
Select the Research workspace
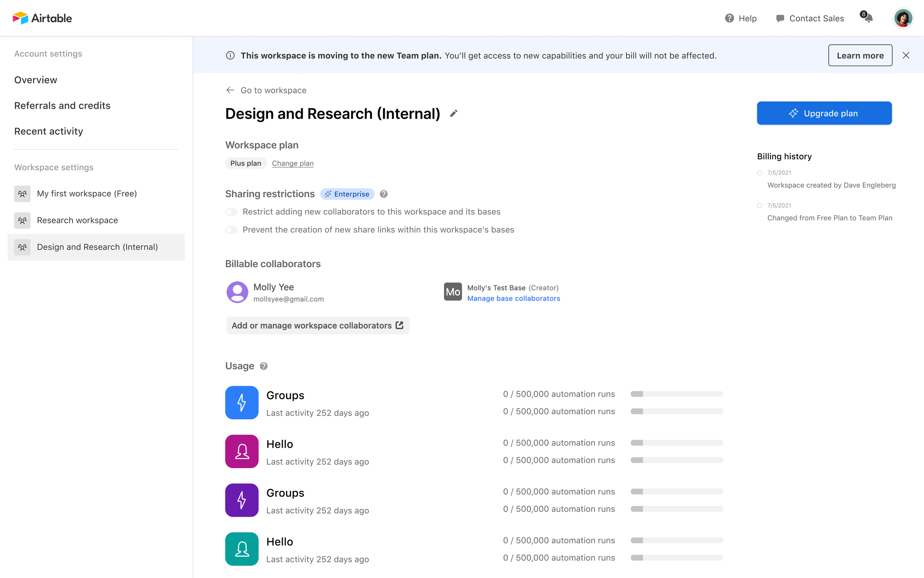77,220
